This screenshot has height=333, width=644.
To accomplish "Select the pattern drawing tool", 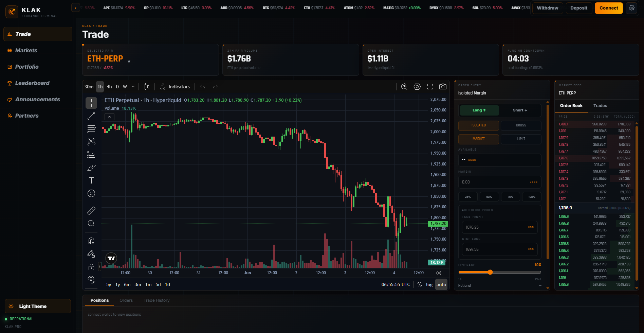I will pyautogui.click(x=91, y=142).
